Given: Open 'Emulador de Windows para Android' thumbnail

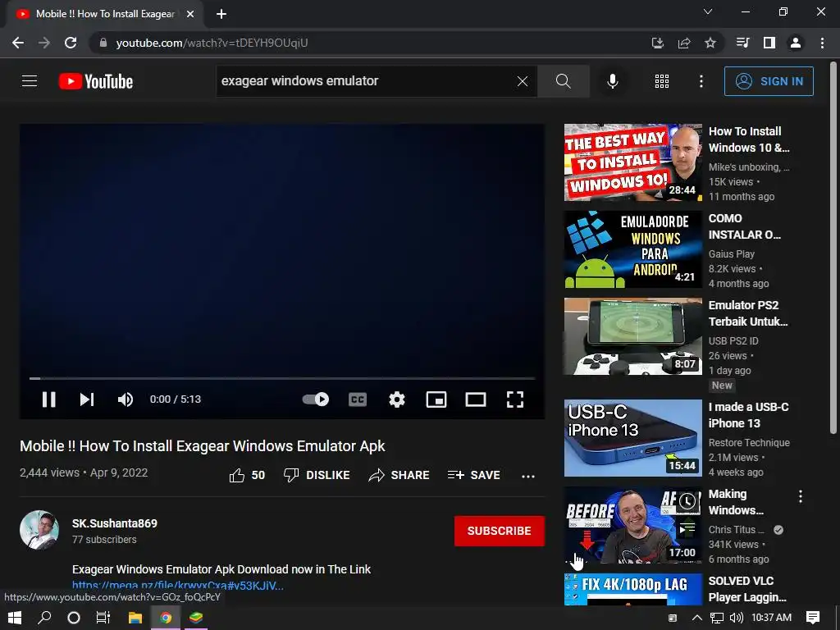Looking at the screenshot, I should (x=632, y=249).
